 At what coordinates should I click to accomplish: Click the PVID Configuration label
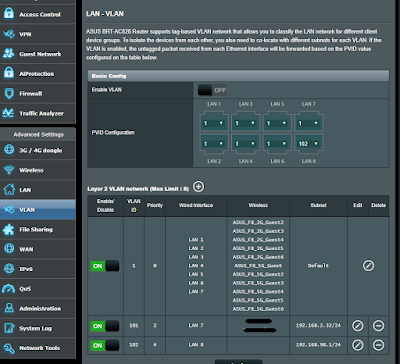click(x=113, y=133)
